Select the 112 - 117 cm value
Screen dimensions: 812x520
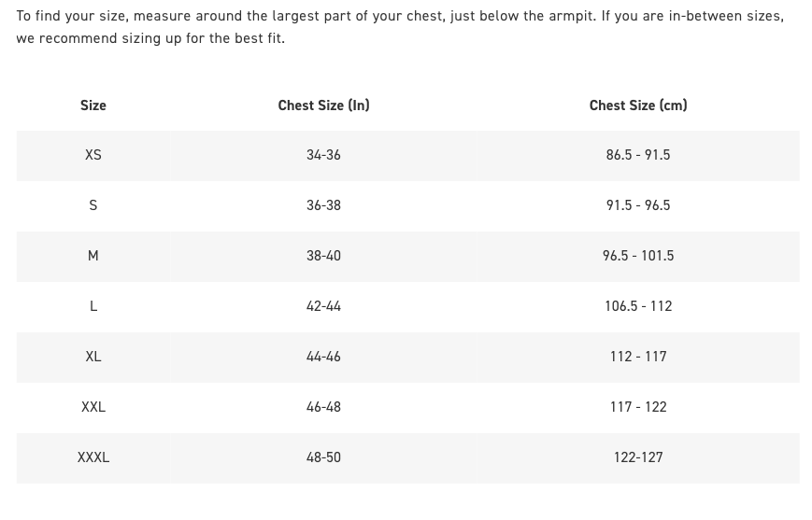[x=638, y=357]
